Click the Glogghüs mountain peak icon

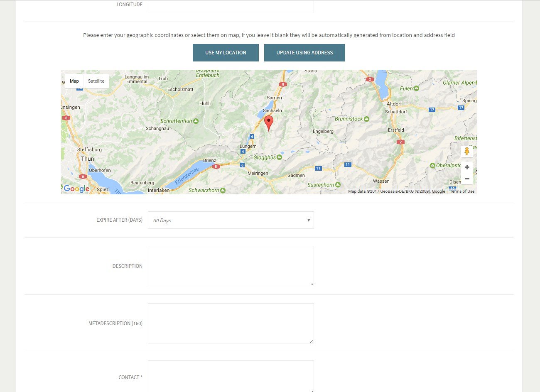pos(279,158)
